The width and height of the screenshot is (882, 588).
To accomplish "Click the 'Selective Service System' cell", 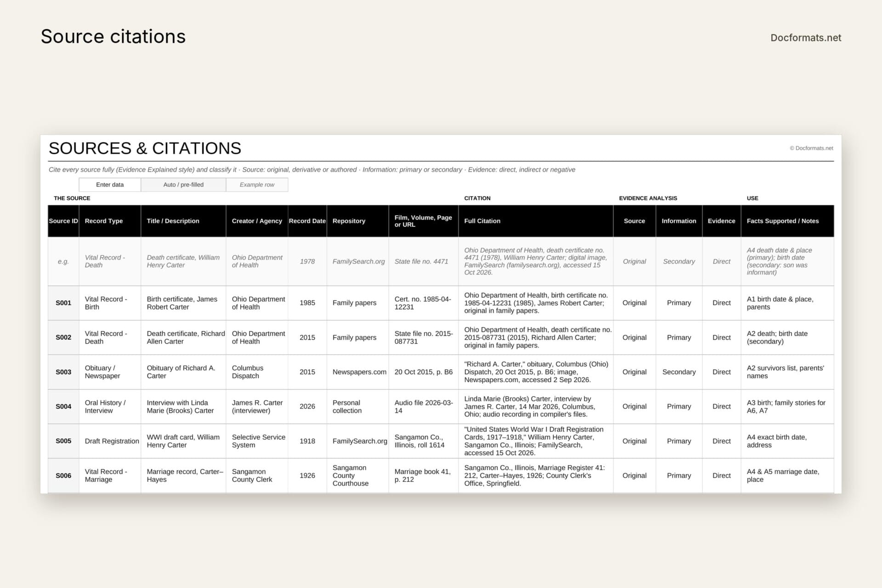I will click(257, 441).
